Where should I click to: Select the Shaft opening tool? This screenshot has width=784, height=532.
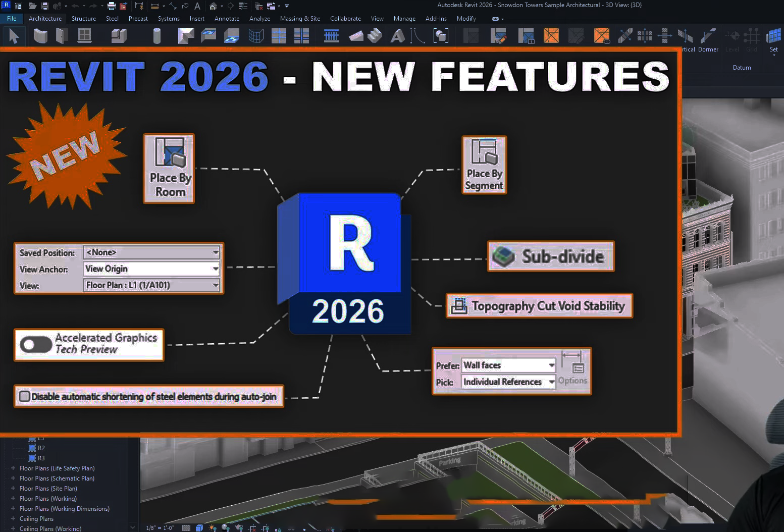pyautogui.click(x=645, y=36)
